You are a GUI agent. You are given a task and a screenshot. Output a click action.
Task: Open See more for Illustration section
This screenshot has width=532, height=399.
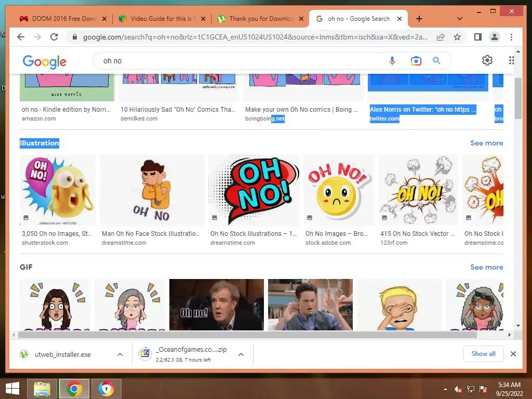pos(486,143)
